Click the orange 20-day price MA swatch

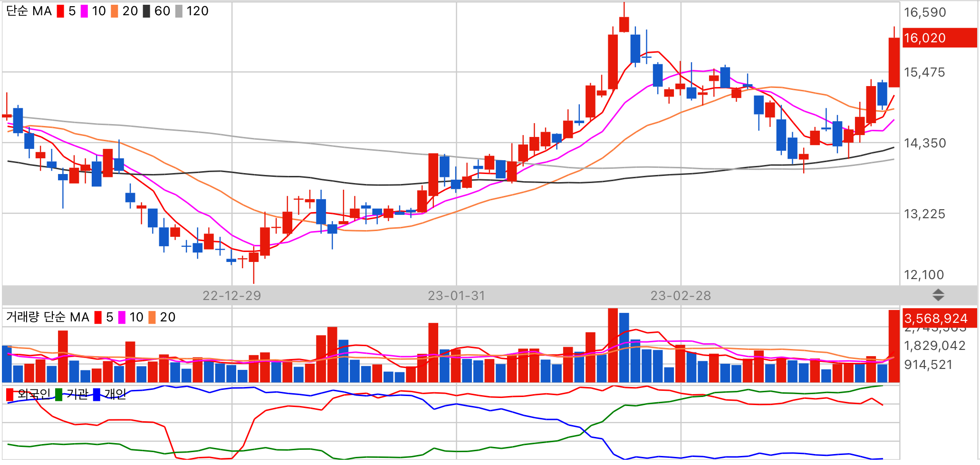[x=114, y=11]
